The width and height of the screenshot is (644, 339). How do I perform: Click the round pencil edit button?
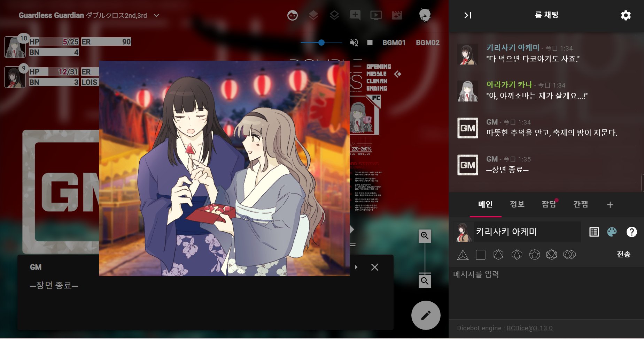point(426,315)
